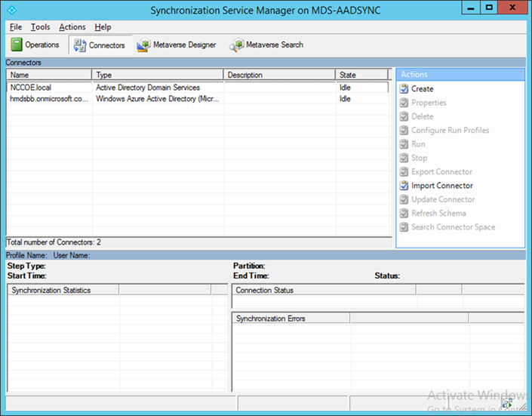The image size is (532, 416).
Task: Click the icon next to Create action
Action: [x=404, y=88]
